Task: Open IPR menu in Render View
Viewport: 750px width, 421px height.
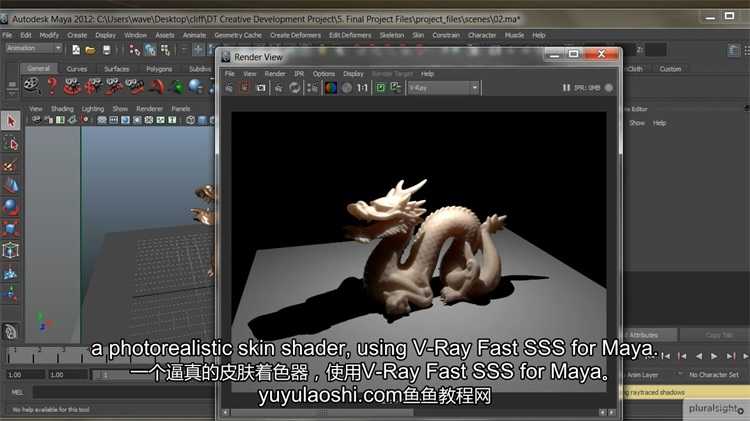Action: tap(299, 74)
